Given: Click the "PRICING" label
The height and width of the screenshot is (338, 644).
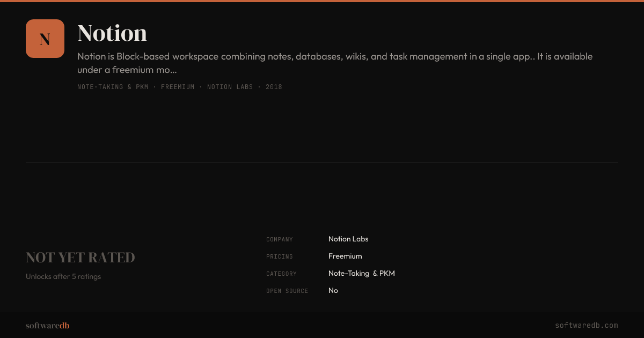Looking at the screenshot, I should click(280, 256).
